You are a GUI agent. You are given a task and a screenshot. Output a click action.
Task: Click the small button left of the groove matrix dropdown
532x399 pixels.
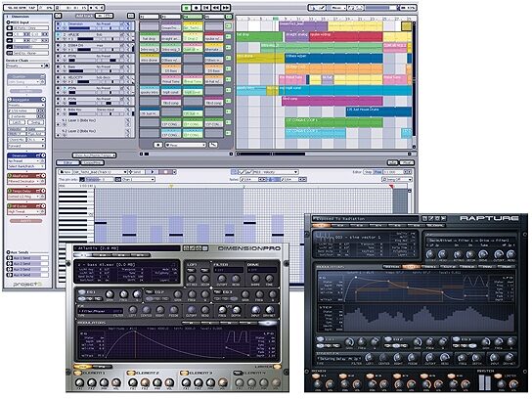tap(158, 145)
